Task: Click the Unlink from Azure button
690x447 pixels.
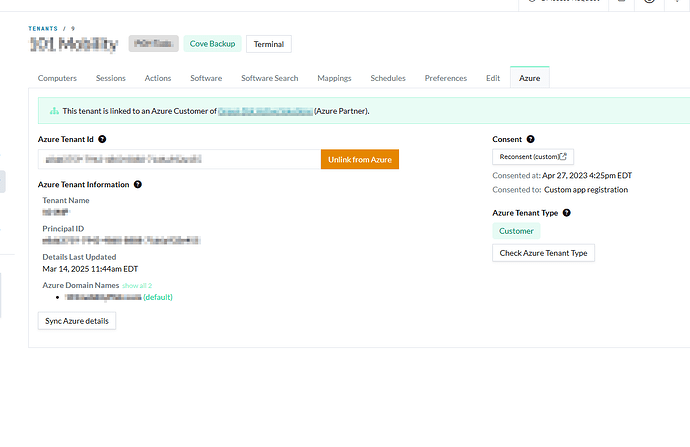Action: point(360,159)
